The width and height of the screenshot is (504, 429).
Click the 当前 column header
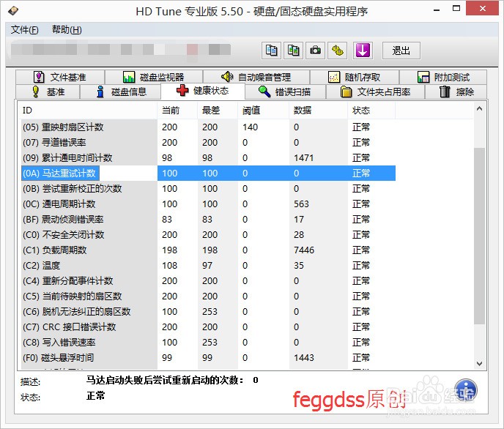177,111
